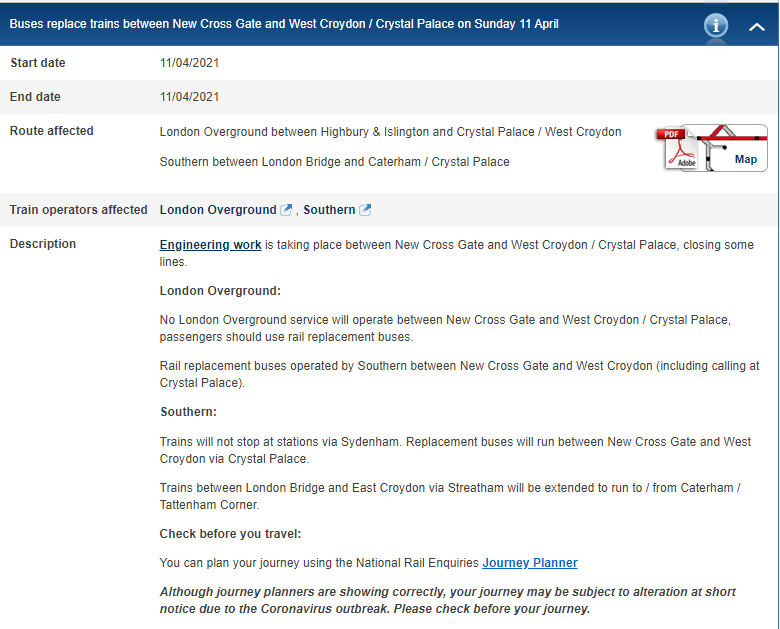The image size is (780, 629).
Task: Open the Southern operator link
Action: [x=329, y=210]
